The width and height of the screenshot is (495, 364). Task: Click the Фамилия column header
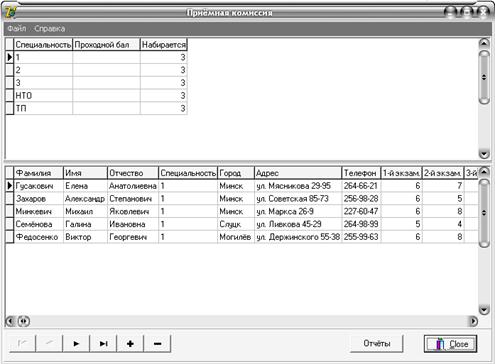pos(39,173)
